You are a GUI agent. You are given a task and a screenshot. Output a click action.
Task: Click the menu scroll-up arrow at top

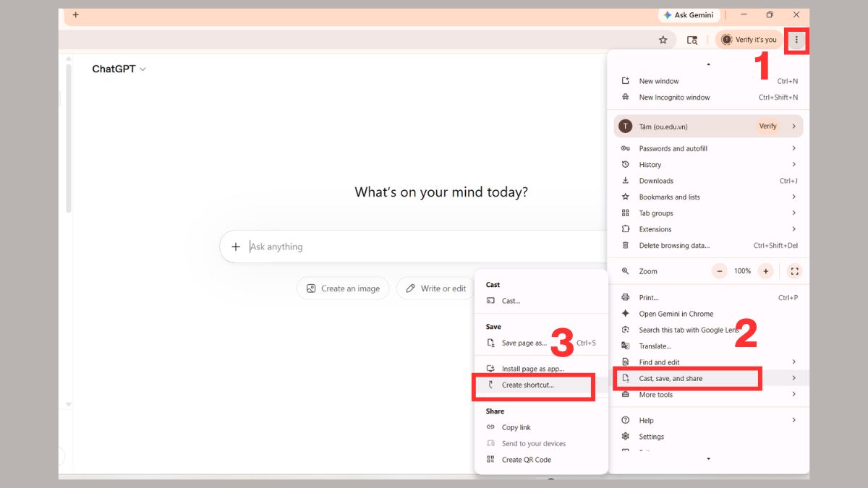(x=708, y=65)
